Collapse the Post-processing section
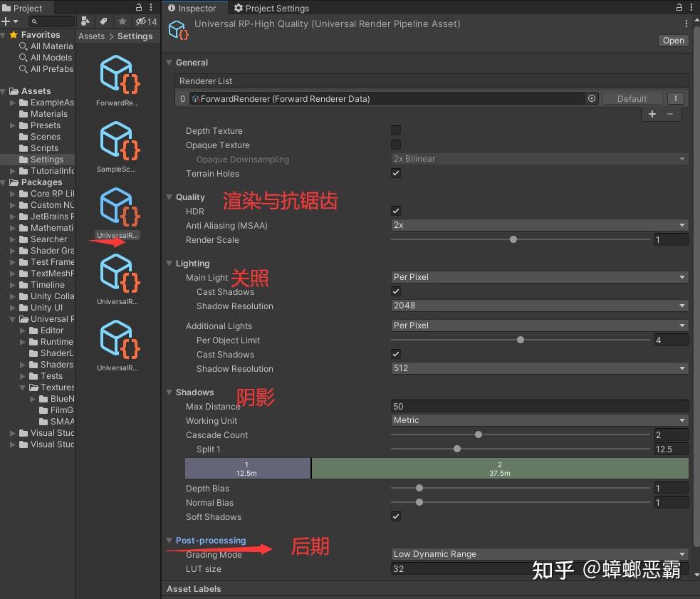 [169, 540]
